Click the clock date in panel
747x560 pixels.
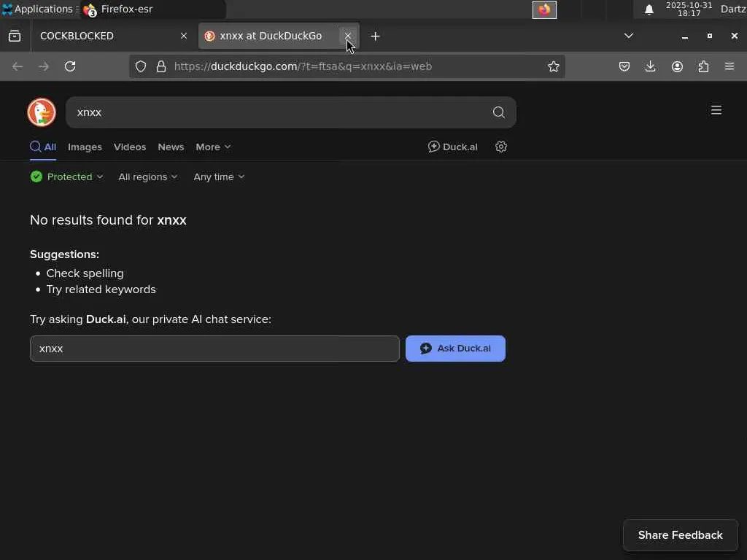(x=689, y=9)
